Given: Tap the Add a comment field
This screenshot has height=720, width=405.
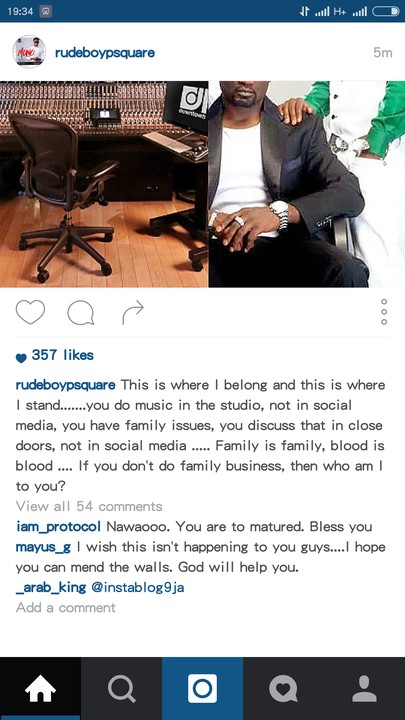Looking at the screenshot, I should (x=66, y=608).
